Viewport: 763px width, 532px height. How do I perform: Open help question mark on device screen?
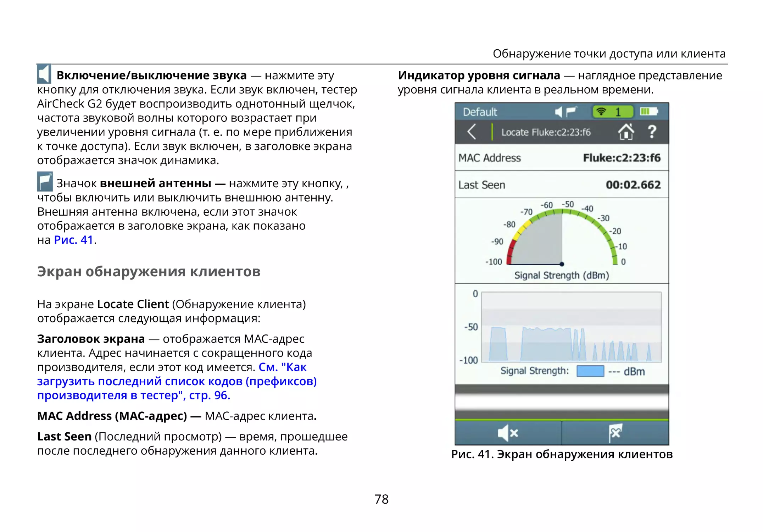652,132
